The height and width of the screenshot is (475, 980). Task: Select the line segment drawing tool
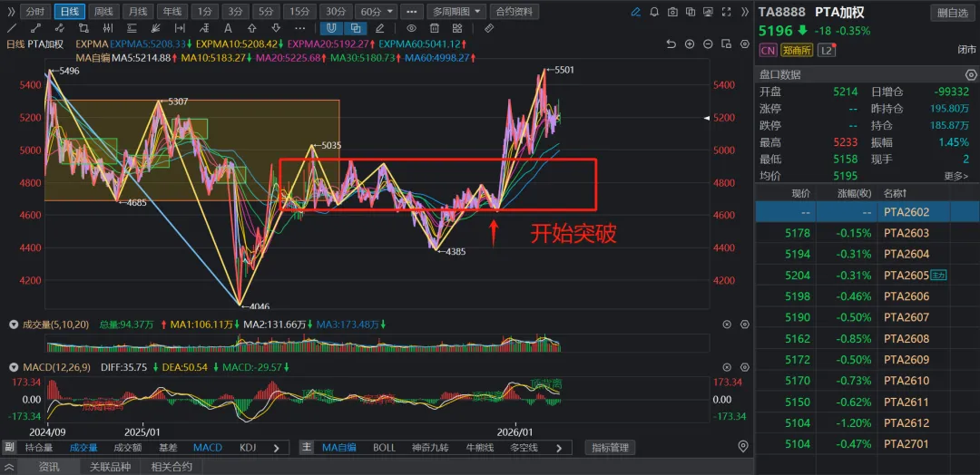tap(35, 28)
